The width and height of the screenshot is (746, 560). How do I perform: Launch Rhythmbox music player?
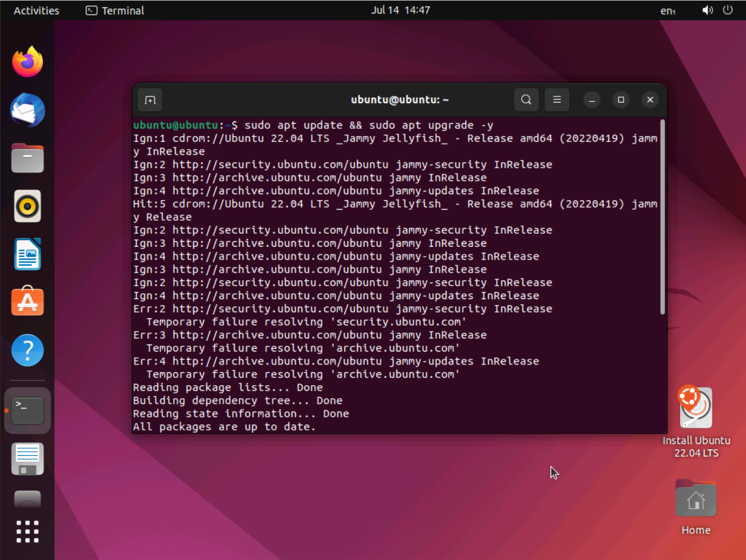point(28,206)
